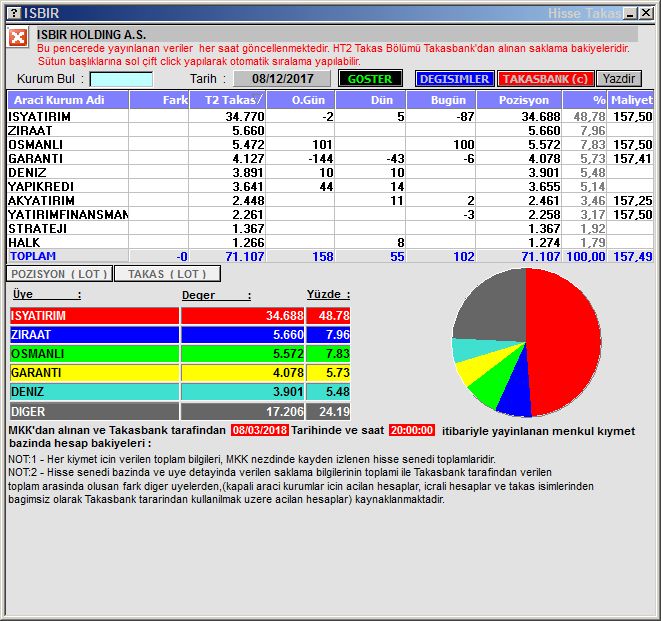Click legend value 17.206 for DIGER
Screen dimensions: 661x621
click(285, 411)
